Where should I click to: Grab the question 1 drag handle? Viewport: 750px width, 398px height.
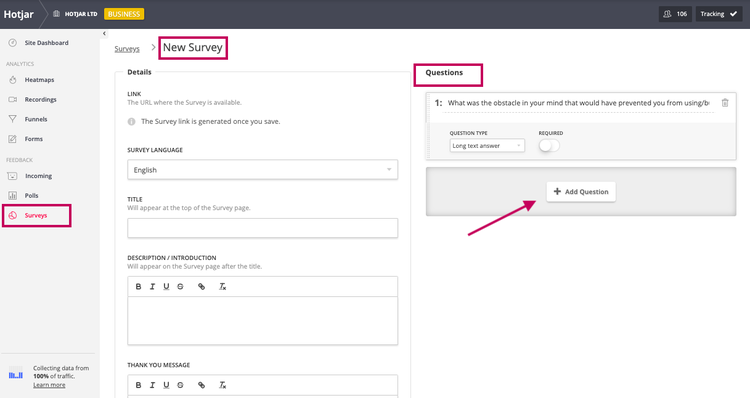pyautogui.click(x=429, y=126)
